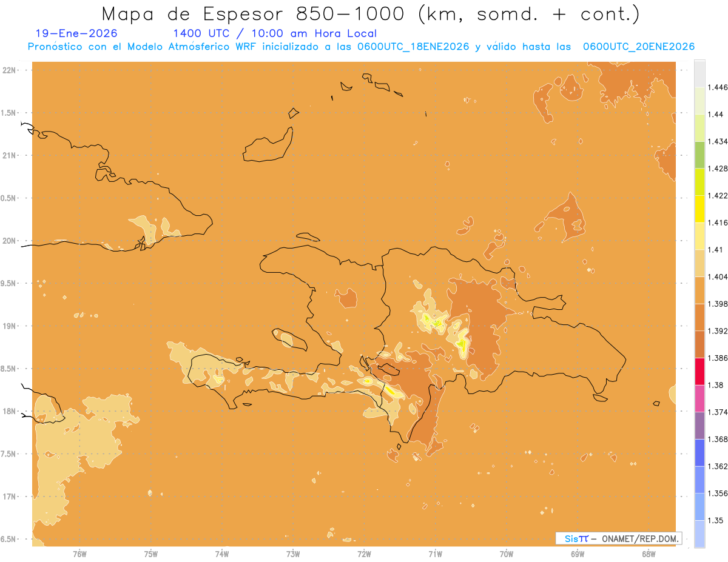Click the longitude label "68W"
This screenshot has width=728, height=562.
click(649, 554)
